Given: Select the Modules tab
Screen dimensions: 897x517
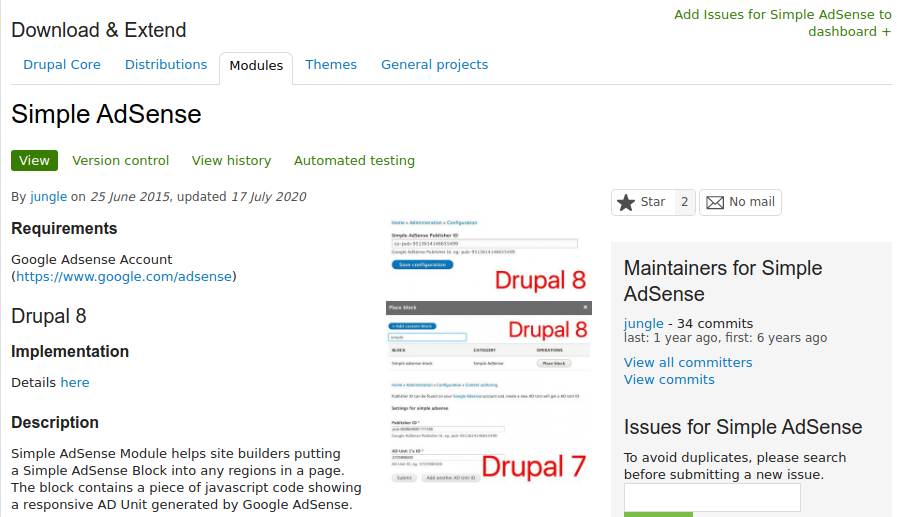Looking at the screenshot, I should [256, 66].
